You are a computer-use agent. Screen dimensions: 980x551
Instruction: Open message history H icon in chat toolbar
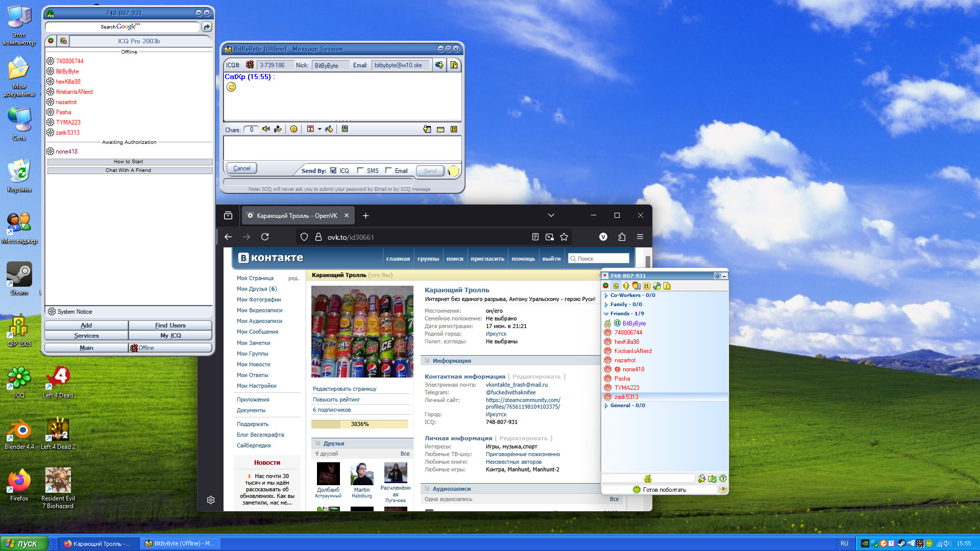(x=454, y=129)
